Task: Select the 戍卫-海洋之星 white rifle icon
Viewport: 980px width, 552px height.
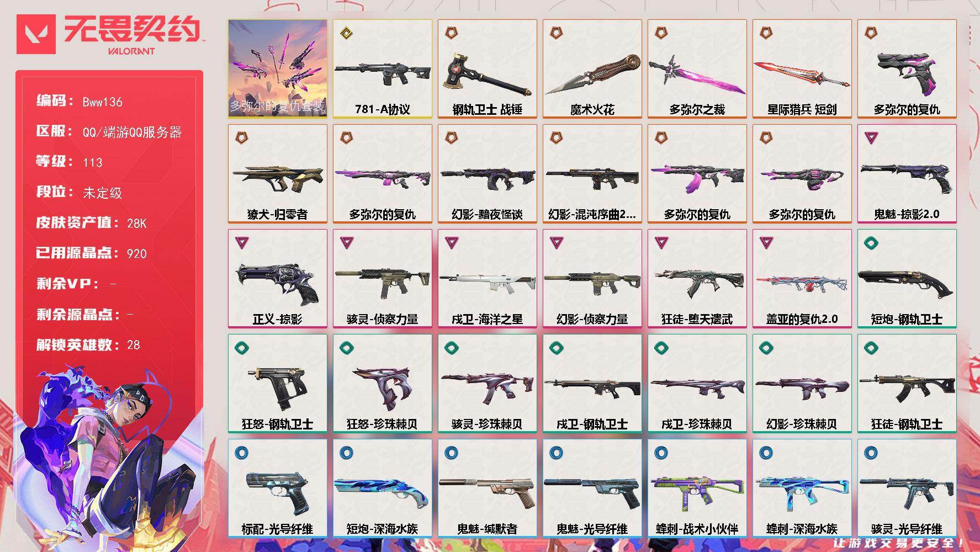Action: tap(487, 280)
